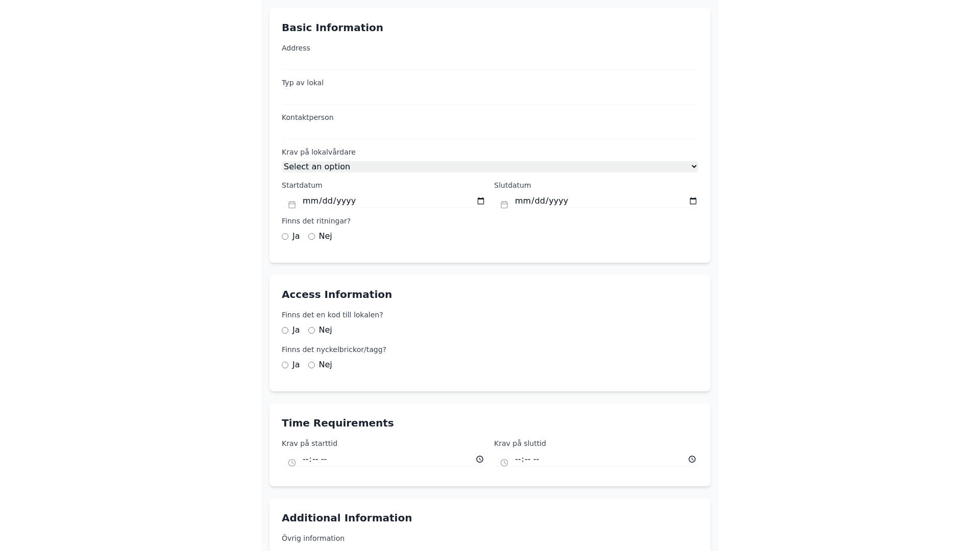Click the gray clock icon left of sluttid
Screen dimensions: 980x551
pyautogui.click(x=504, y=463)
